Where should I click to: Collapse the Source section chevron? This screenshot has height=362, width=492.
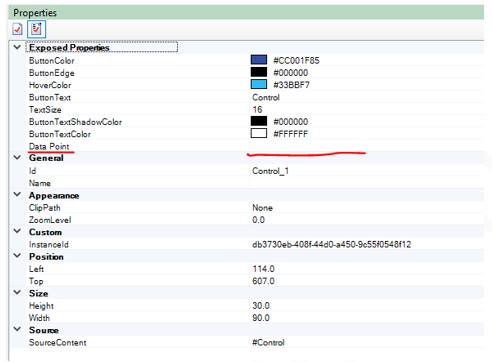(x=17, y=329)
